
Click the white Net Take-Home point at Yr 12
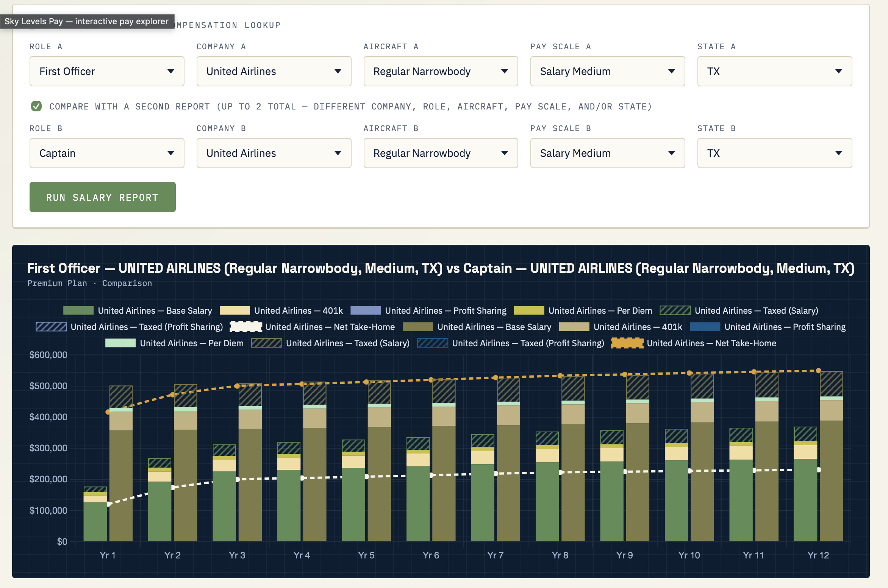819,470
